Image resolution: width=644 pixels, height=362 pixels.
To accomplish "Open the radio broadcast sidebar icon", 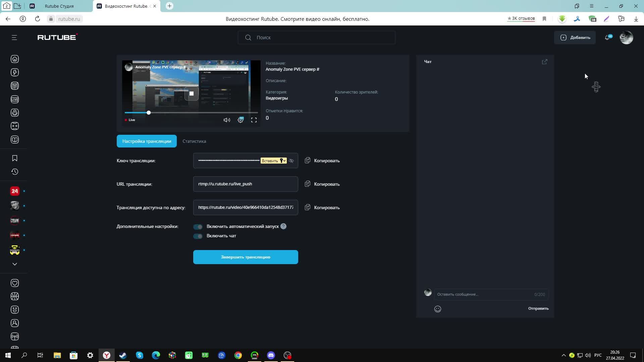I will click(x=15, y=337).
